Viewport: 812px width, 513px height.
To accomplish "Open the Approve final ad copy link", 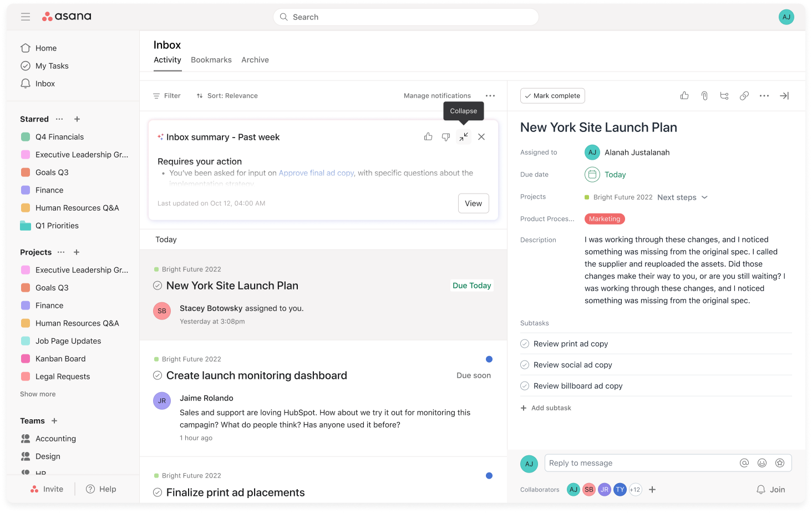I will [x=316, y=172].
